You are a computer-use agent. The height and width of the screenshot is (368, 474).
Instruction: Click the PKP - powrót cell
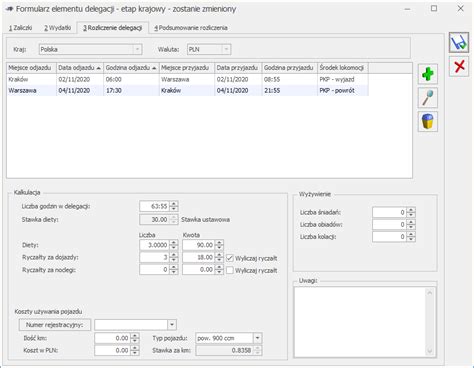pos(343,90)
